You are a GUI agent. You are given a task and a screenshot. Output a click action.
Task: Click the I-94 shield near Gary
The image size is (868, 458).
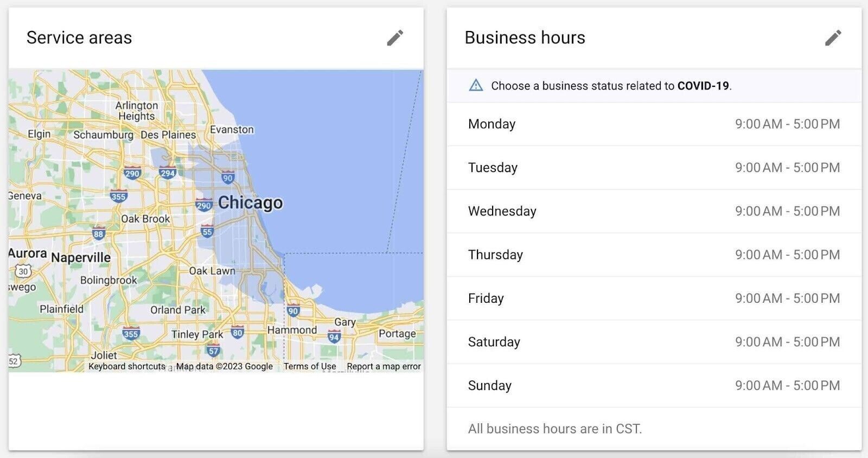334,337
